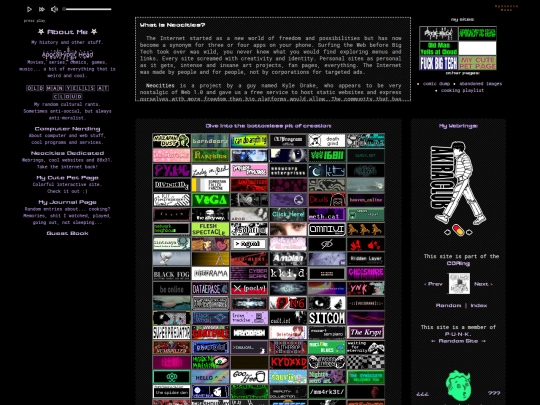Image resolution: width=540 pixels, height=405 pixels.
Task: Click the eyes close-up photo badge
Action: (288, 229)
